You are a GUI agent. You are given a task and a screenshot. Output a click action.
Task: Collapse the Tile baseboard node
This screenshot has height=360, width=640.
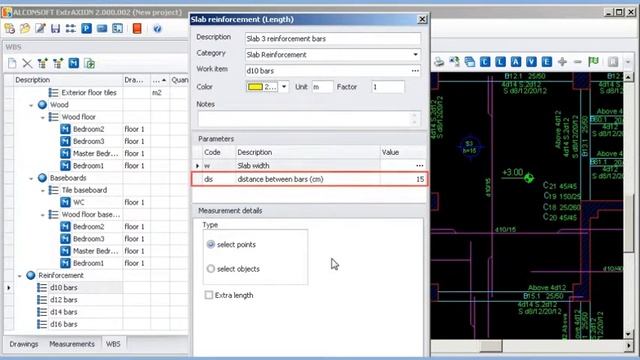click(x=42, y=190)
